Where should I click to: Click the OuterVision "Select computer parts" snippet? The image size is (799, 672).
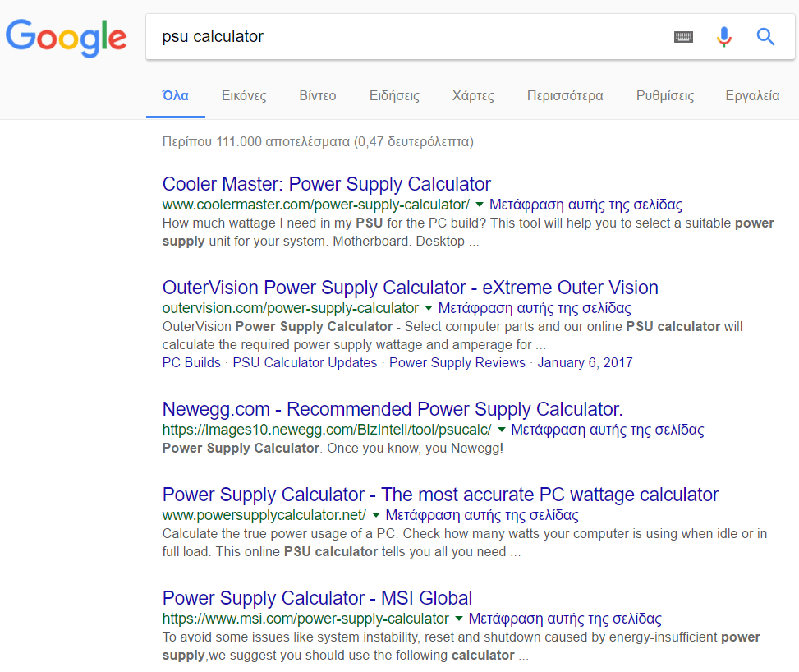pyautogui.click(x=452, y=335)
